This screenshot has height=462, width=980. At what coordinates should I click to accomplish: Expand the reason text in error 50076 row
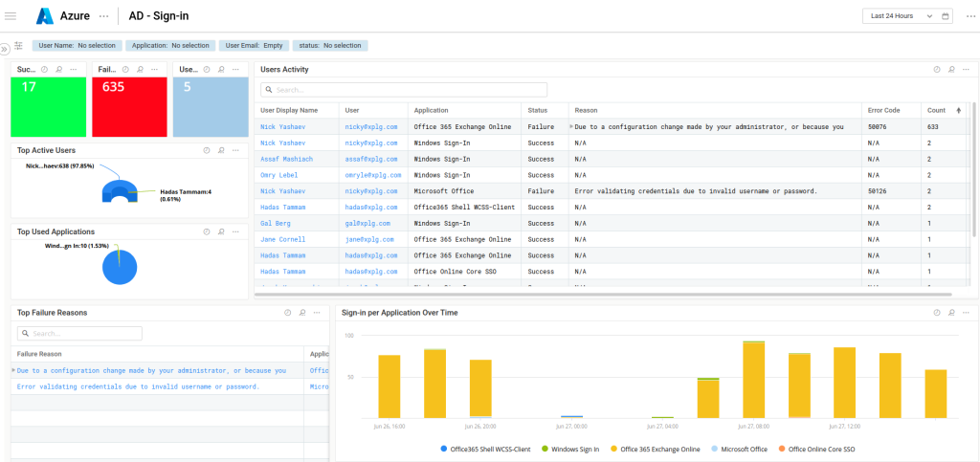coord(570,126)
